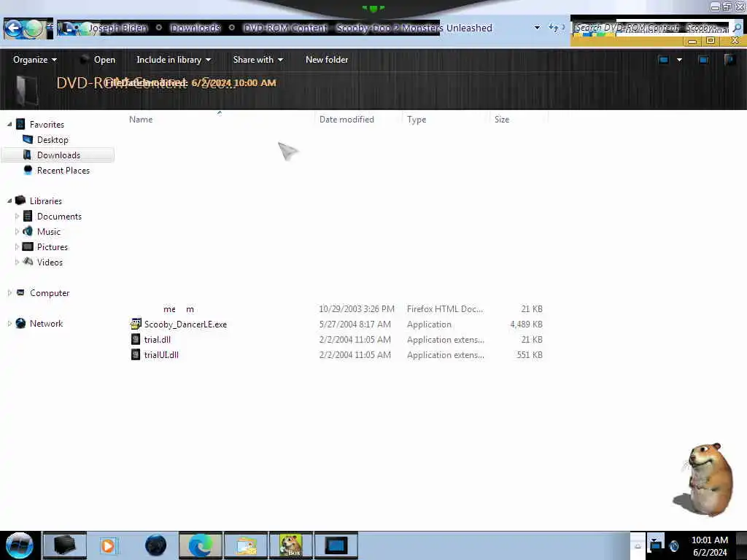Screen dimensions: 747x560
Task: Open the Share with dropdown
Action: tap(258, 60)
